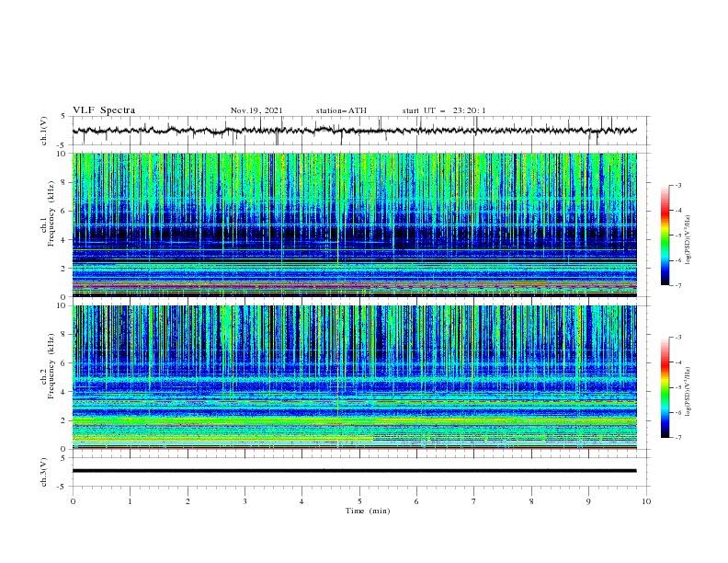Viewport: 728px width, 563px height.
Task: Click the ch.1 spectrogram plot
Action: point(355,224)
